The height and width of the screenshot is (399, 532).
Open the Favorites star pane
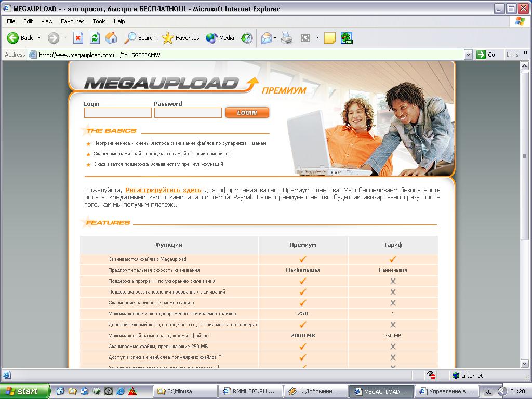[180, 37]
